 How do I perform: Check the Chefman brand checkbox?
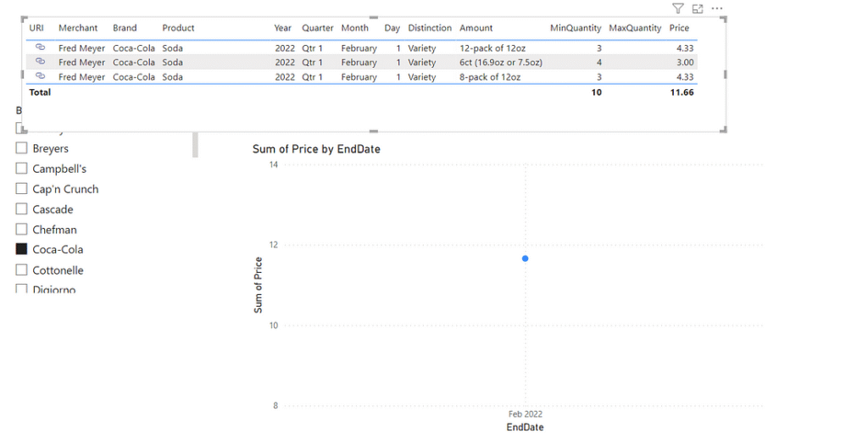click(21, 229)
